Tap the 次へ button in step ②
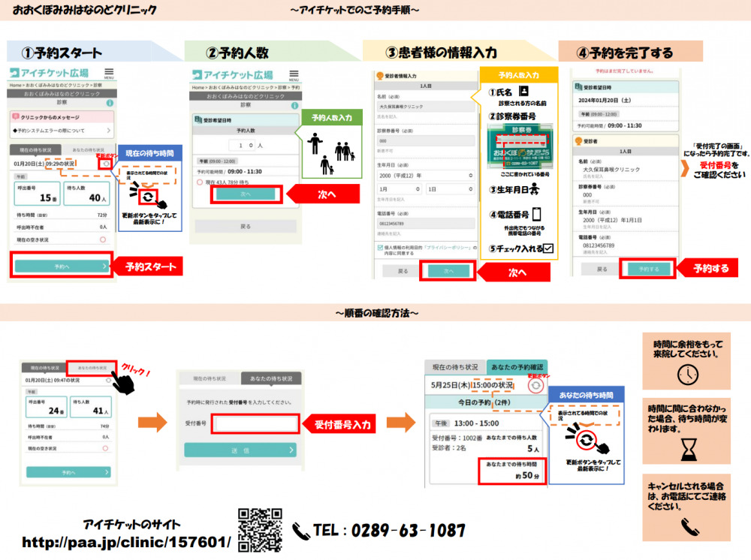 point(246,194)
